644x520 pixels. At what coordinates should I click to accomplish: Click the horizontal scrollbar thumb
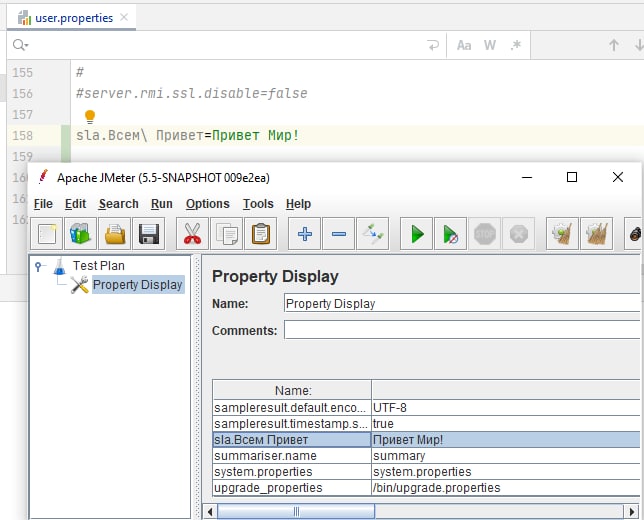[x=296, y=512]
